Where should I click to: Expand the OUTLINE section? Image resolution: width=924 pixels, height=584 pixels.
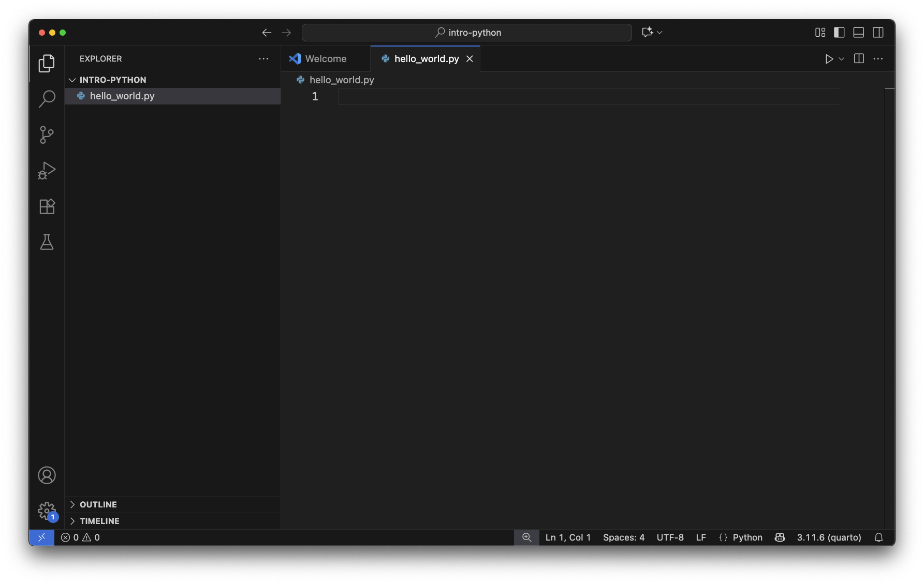(x=98, y=504)
